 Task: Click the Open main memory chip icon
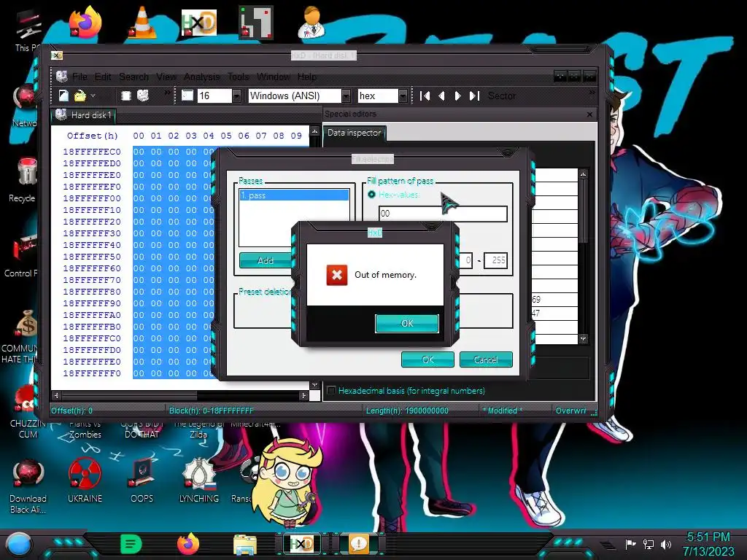coord(125,96)
